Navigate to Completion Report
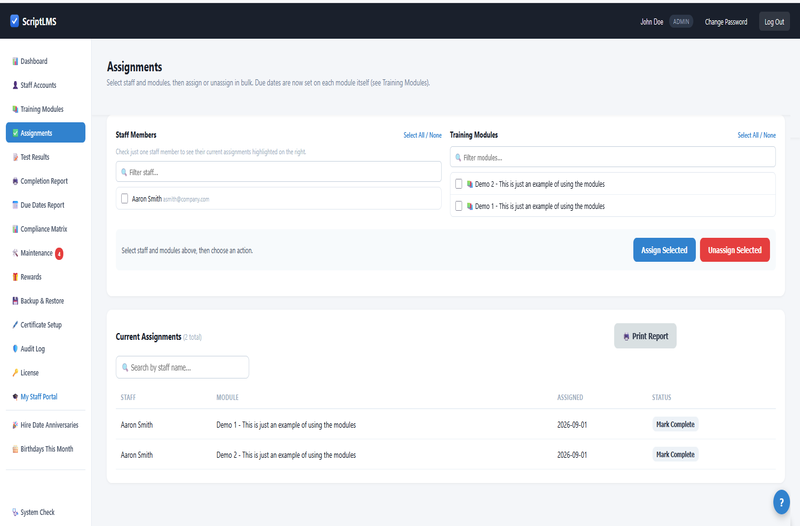Viewport: 800px width, 526px height. (45, 181)
